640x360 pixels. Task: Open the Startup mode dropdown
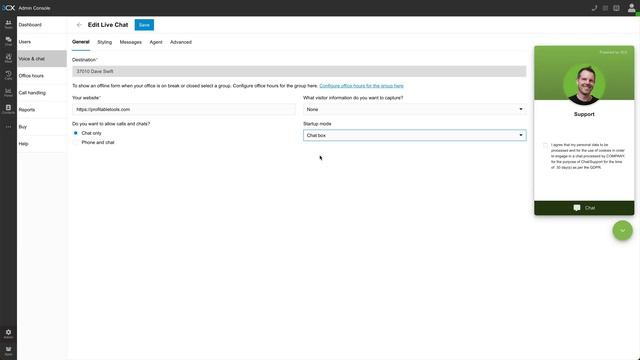[x=415, y=135]
